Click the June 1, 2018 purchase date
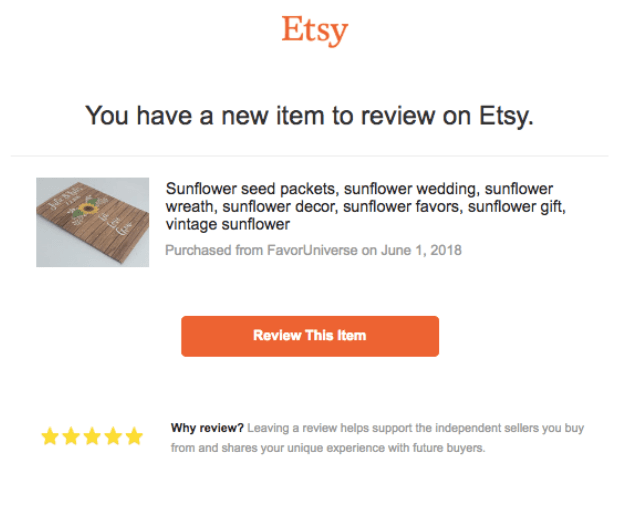This screenshot has height=524, width=630. [422, 250]
